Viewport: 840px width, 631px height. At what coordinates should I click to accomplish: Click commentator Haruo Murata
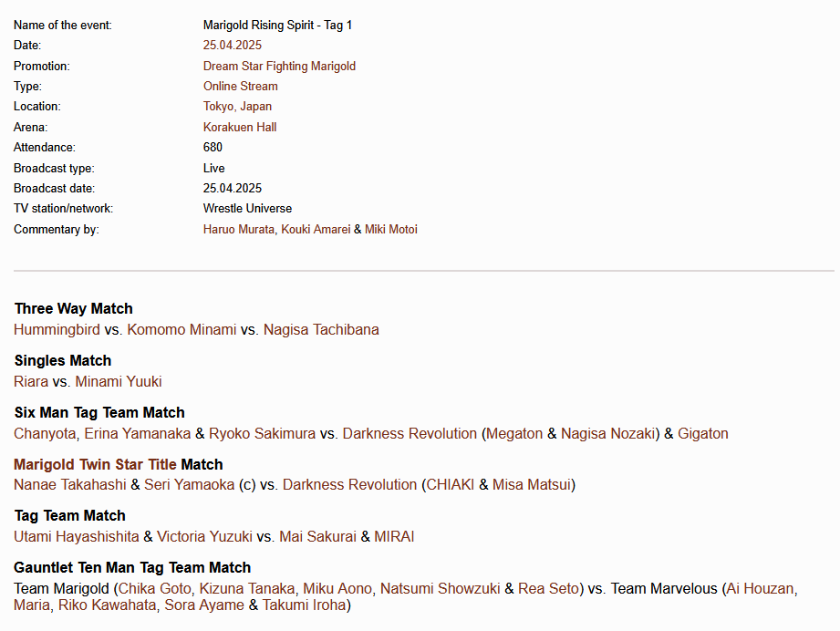pos(238,230)
